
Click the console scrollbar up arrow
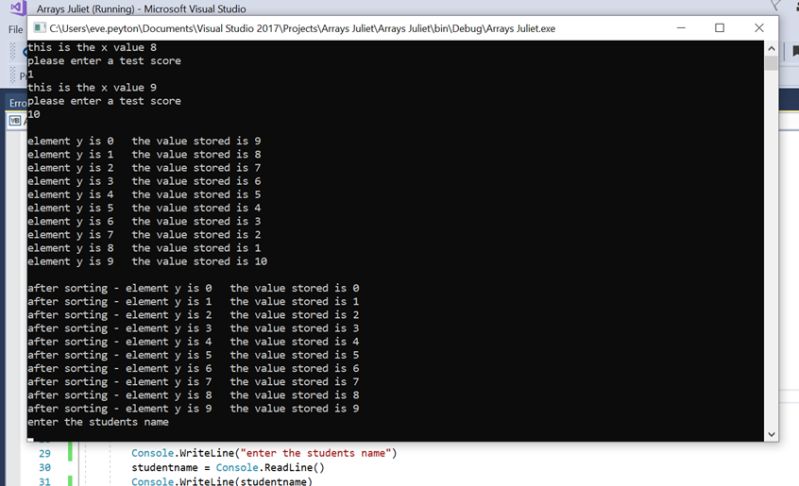coord(771,49)
